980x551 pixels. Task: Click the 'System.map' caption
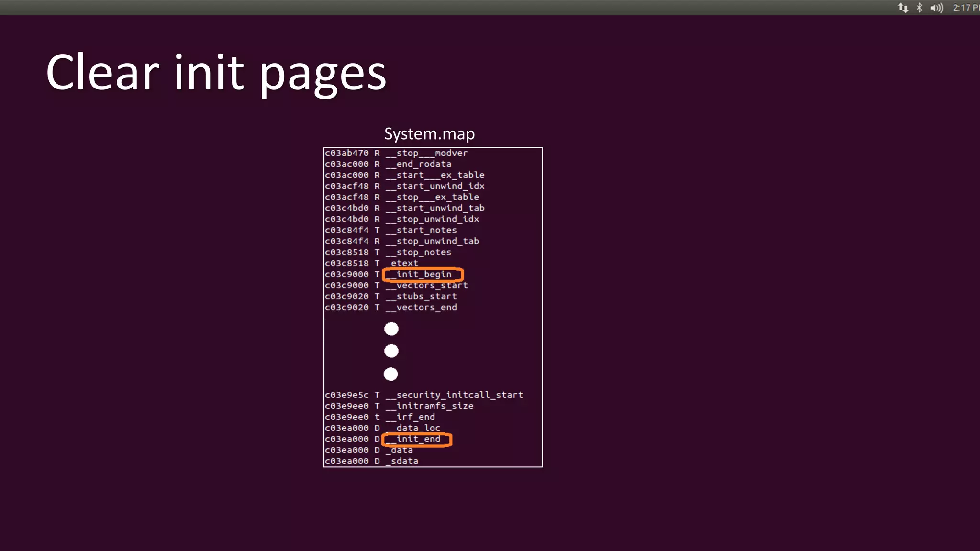tap(430, 134)
